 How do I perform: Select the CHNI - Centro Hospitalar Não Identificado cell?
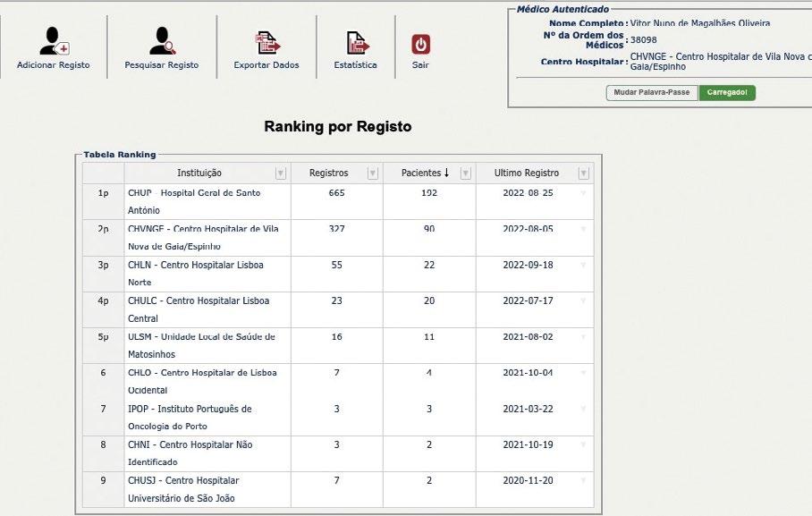pyautogui.click(x=207, y=453)
